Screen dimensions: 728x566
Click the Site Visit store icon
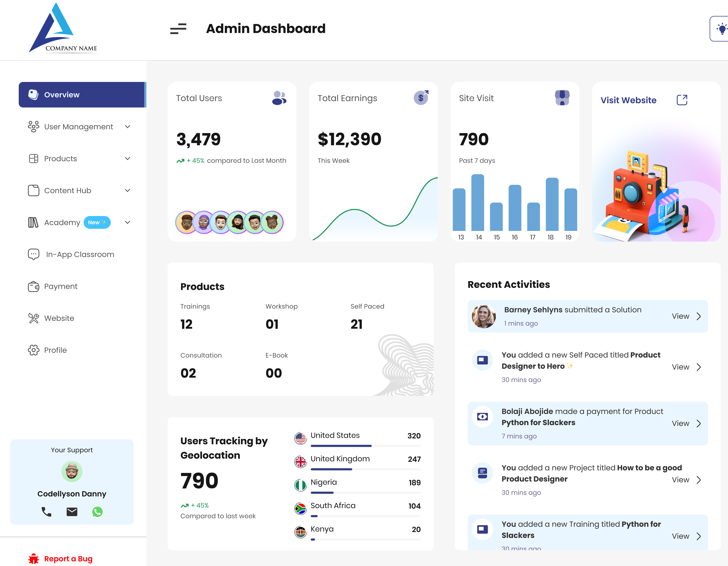(x=562, y=98)
